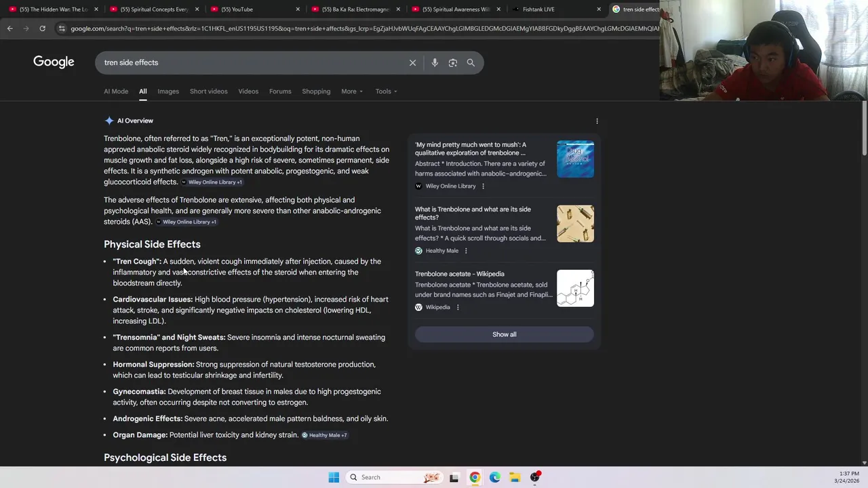Select the All search tab
This screenshot has width=868, height=488.
pyautogui.click(x=143, y=91)
